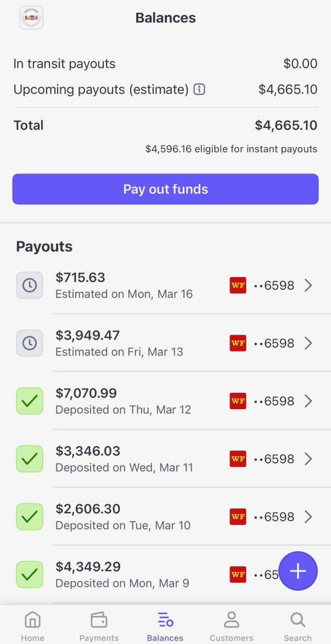This screenshot has width=331, height=644.
Task: Click Wells Fargo logo on $7,070.99 payout
Action: pyautogui.click(x=238, y=401)
